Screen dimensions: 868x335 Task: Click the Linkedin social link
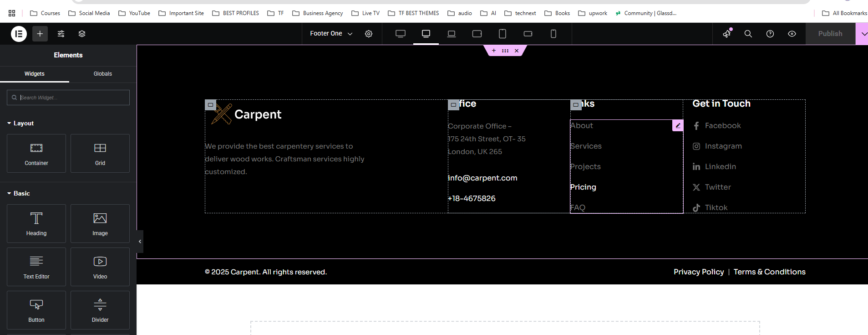(715, 167)
